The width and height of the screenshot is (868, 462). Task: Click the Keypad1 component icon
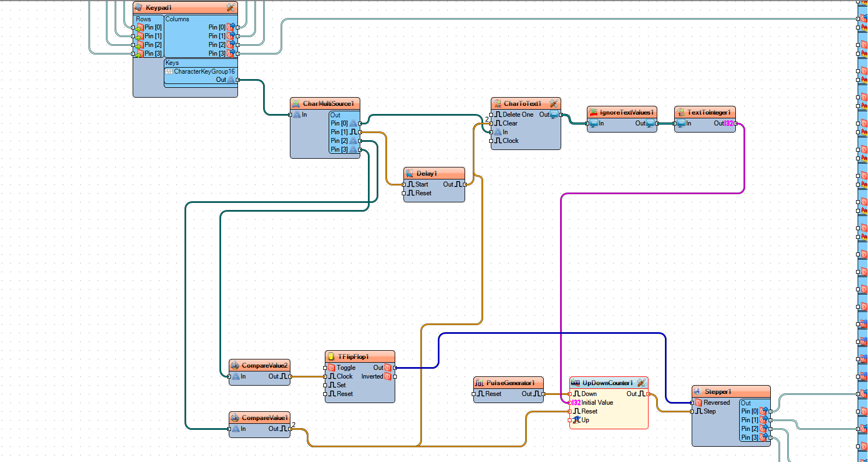click(139, 8)
